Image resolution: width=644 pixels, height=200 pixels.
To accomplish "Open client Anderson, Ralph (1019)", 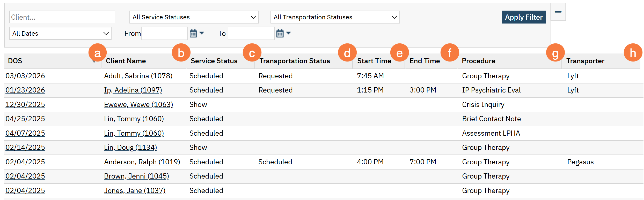I will point(142,162).
